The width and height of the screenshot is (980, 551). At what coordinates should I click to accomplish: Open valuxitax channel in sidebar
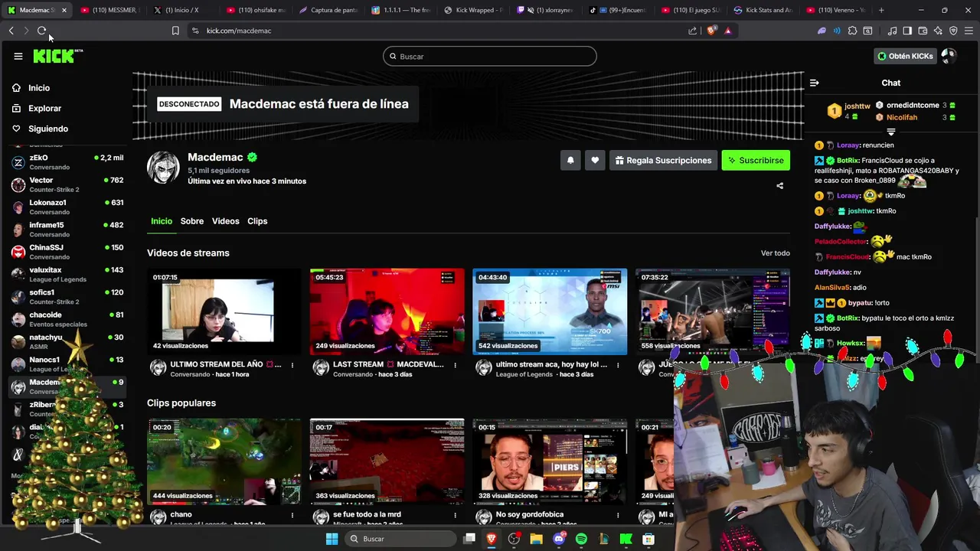[67, 274]
